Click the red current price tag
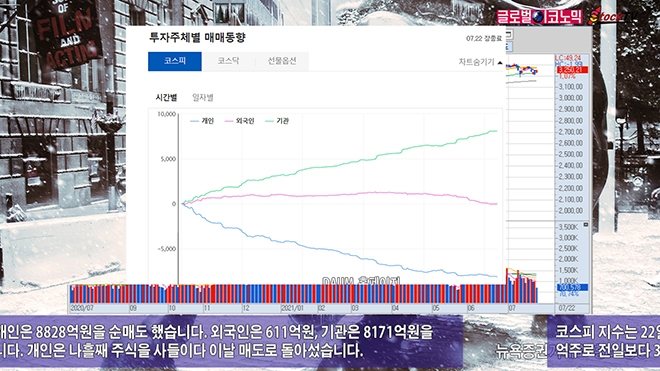Viewport: 660px width, 371px height. [572, 70]
